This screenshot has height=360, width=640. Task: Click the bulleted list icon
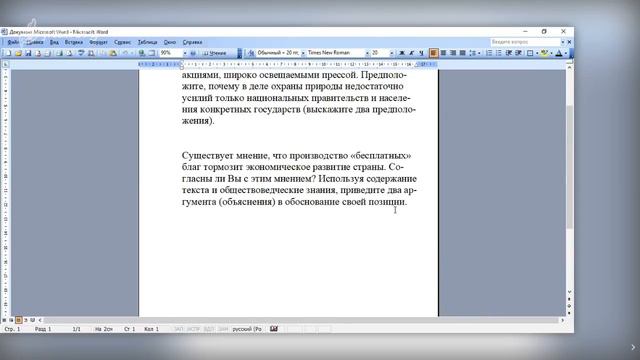pos(498,53)
